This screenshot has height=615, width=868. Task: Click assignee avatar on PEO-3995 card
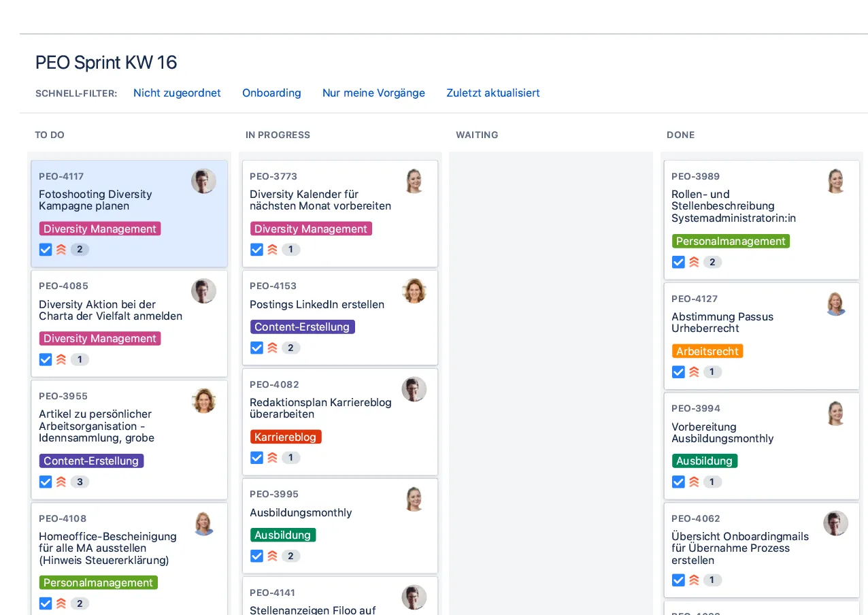click(414, 499)
